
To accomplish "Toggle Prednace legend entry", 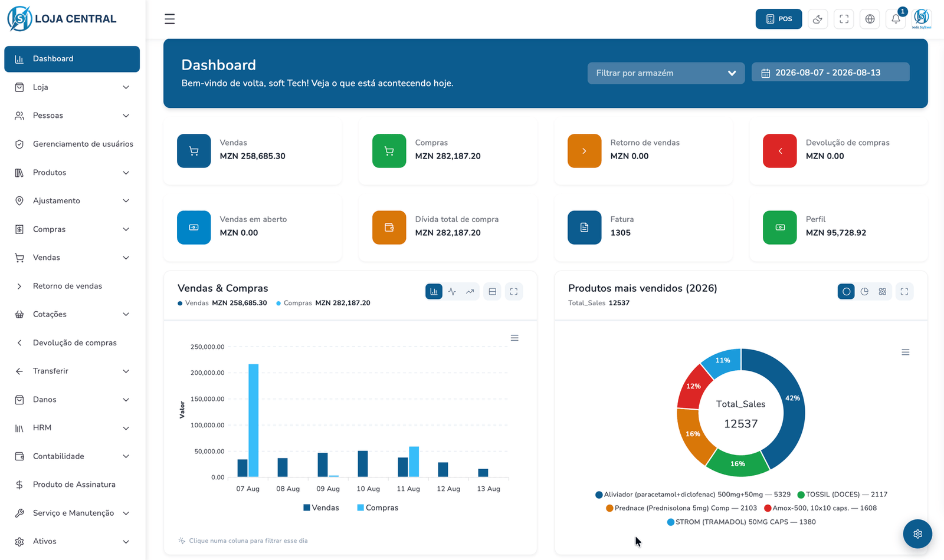I will 681,508.
